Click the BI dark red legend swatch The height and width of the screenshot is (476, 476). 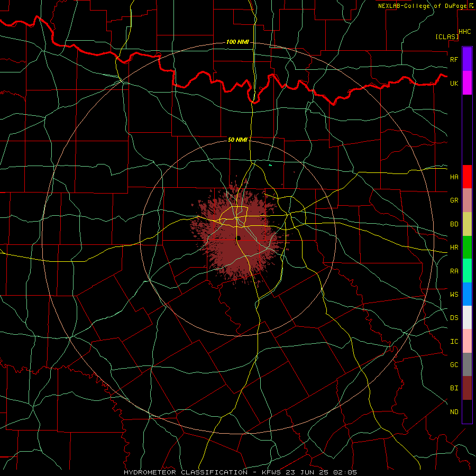467,388
